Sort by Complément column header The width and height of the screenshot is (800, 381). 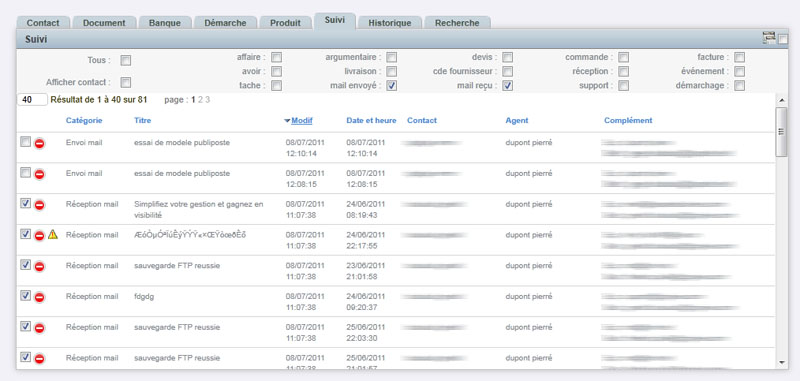[628, 121]
